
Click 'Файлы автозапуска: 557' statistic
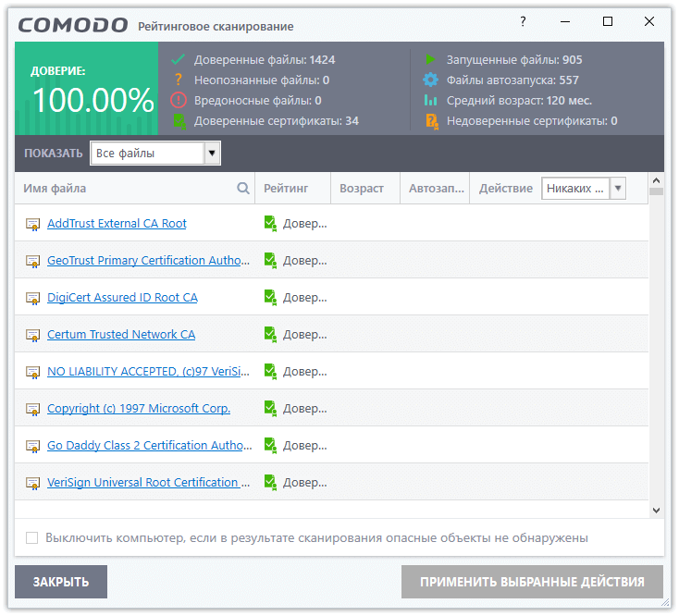(x=512, y=80)
